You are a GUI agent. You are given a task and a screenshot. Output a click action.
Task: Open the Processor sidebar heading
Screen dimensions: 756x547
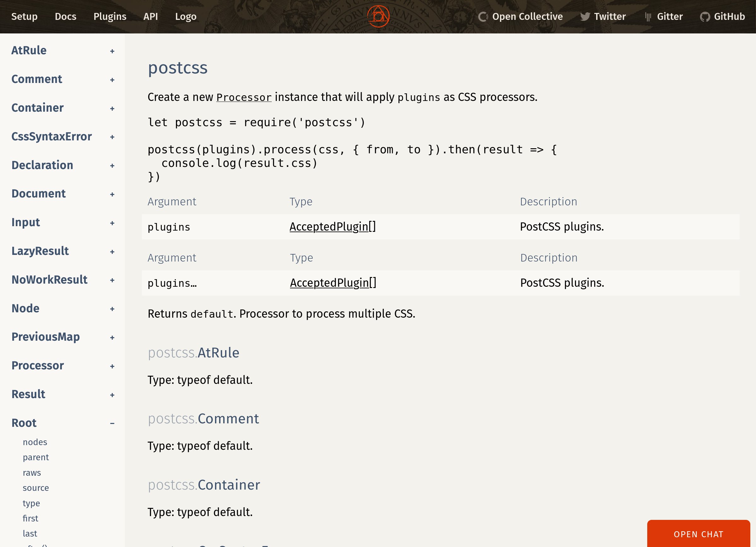pos(38,366)
